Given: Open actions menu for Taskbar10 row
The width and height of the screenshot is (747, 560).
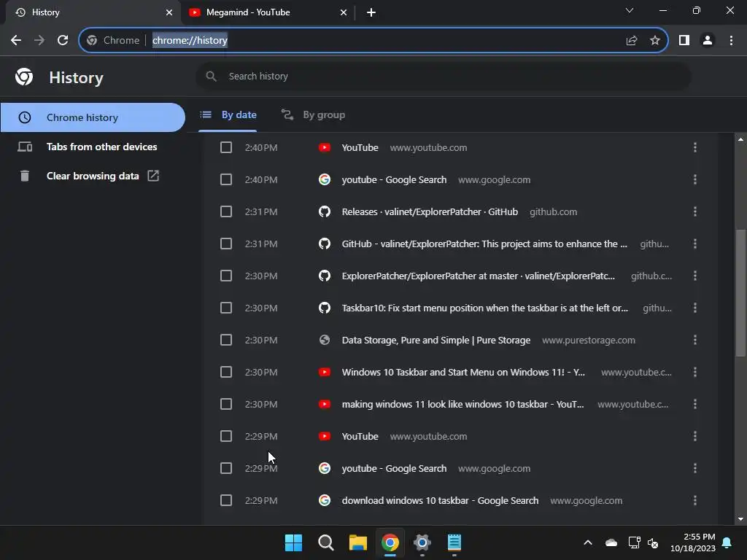Looking at the screenshot, I should [695, 308].
